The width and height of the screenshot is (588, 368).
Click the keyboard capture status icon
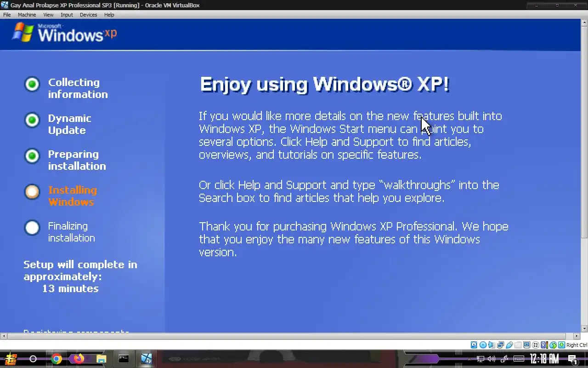pyautogui.click(x=561, y=345)
